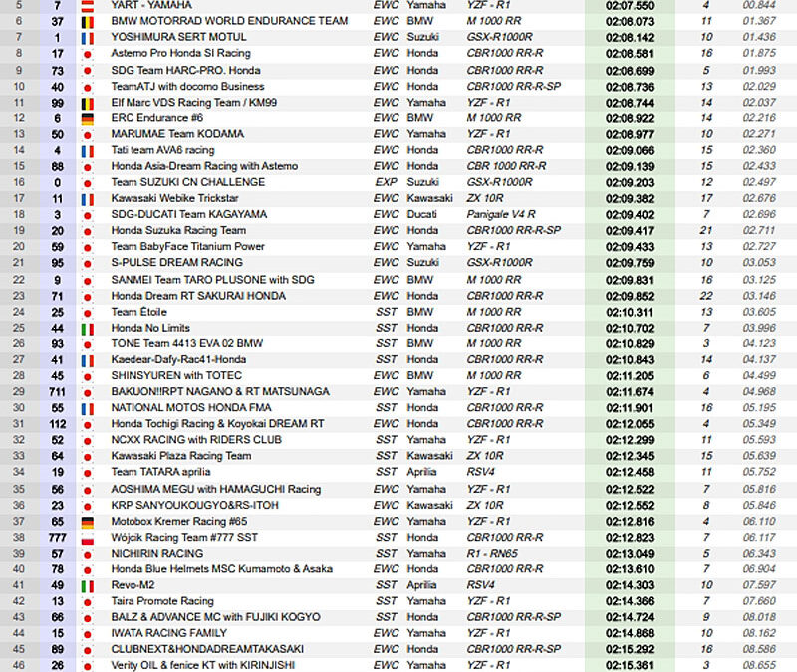Click the French flag beside Tati team AVA6 racing
Screen dimensions: 797x672
(88, 152)
